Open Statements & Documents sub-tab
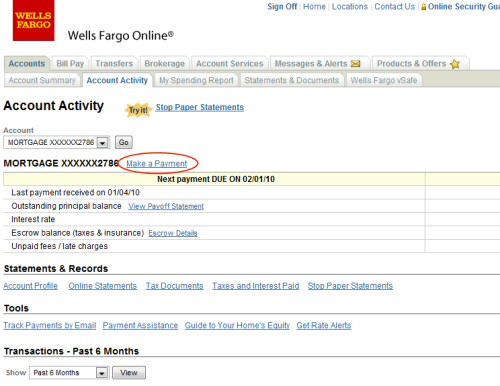 (292, 80)
